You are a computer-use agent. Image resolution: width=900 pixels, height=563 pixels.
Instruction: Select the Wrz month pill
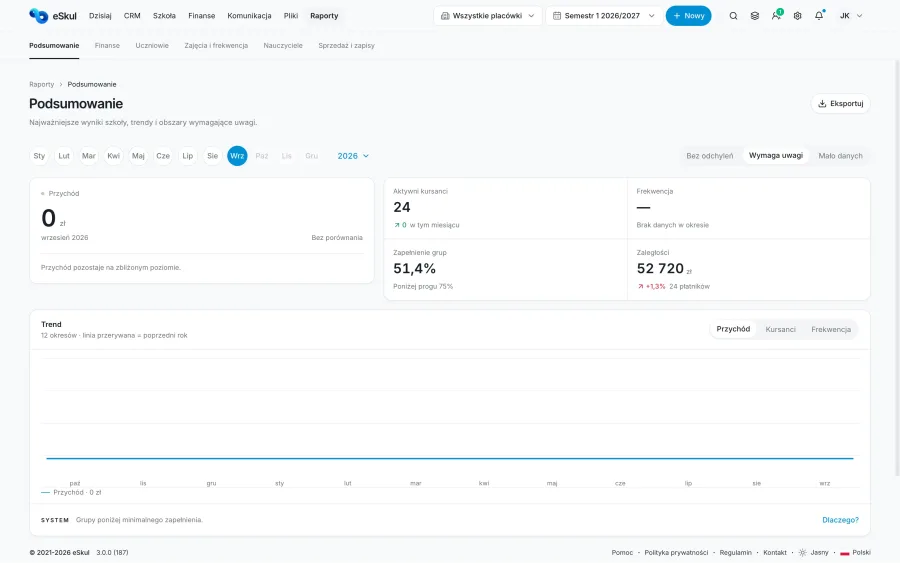click(237, 156)
